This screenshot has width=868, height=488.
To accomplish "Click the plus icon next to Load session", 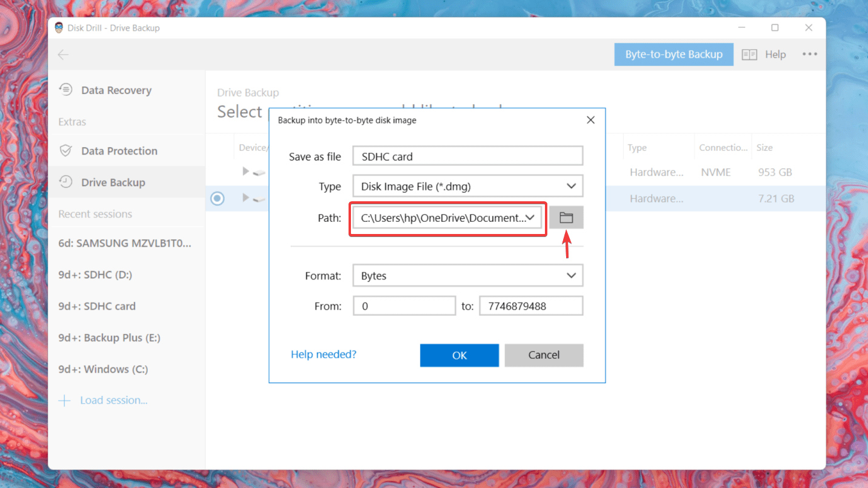I will (x=64, y=401).
